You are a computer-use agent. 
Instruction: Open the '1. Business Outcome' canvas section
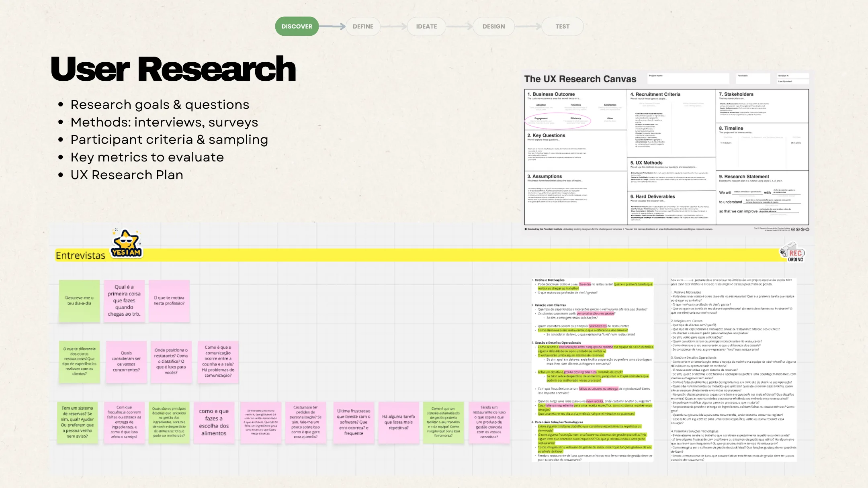575,110
